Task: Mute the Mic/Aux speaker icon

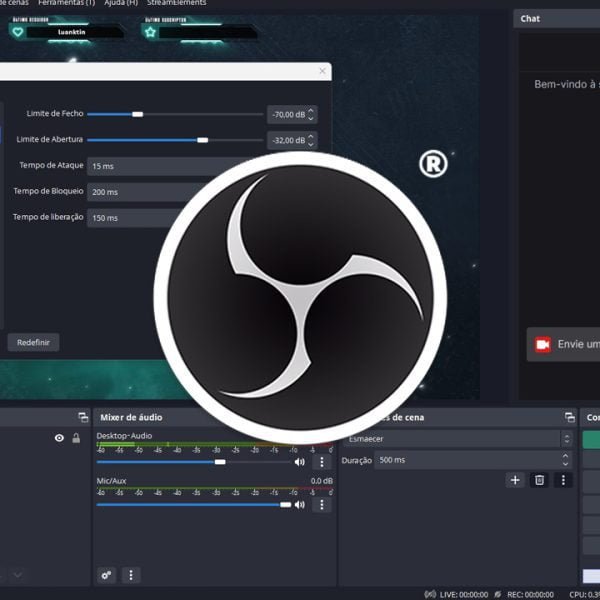Action: (x=299, y=505)
